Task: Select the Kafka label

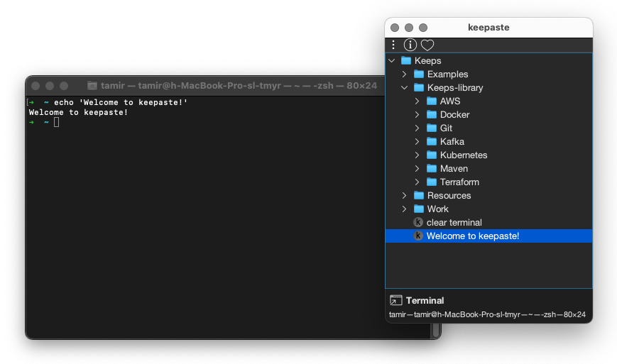Action: [452, 141]
